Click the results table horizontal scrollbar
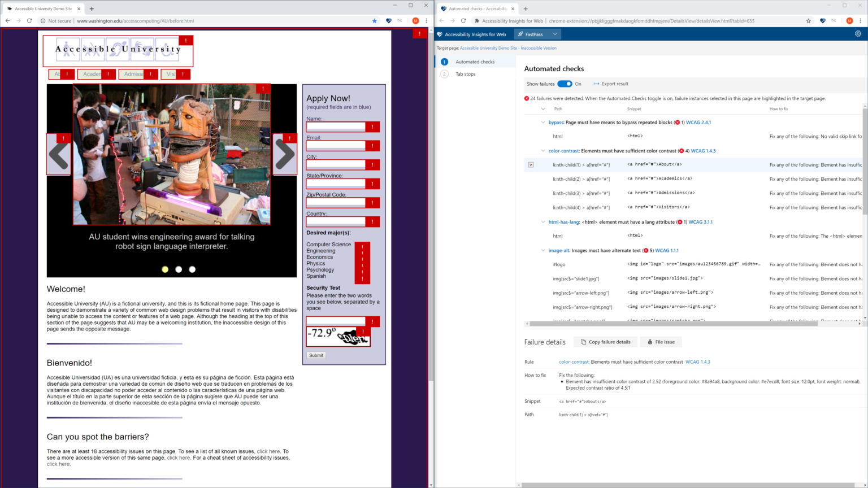Screen dimensions: 868x488 [x=674, y=324]
